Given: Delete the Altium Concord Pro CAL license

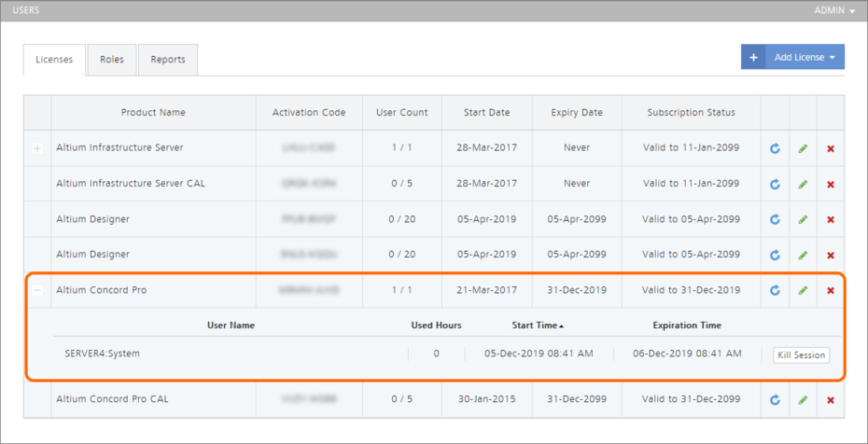Looking at the screenshot, I should point(831,400).
